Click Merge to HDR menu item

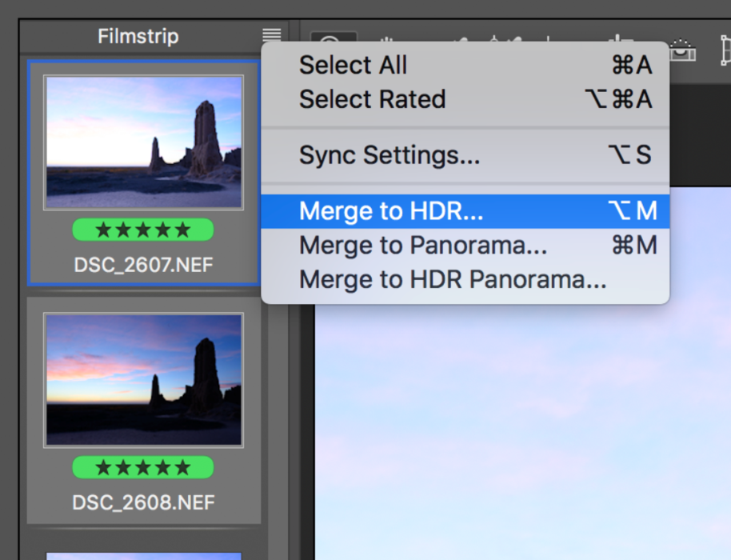(x=391, y=211)
